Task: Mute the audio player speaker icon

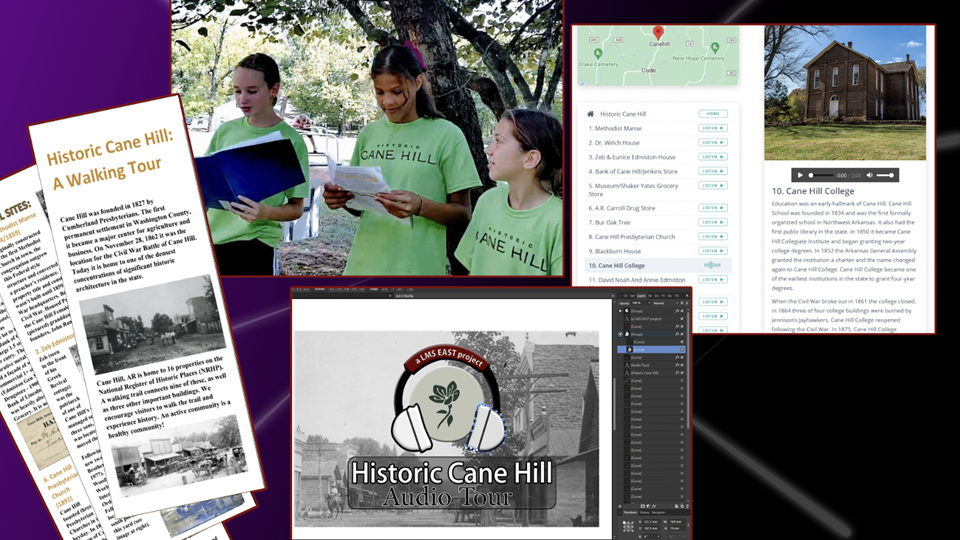Action: tap(869, 175)
